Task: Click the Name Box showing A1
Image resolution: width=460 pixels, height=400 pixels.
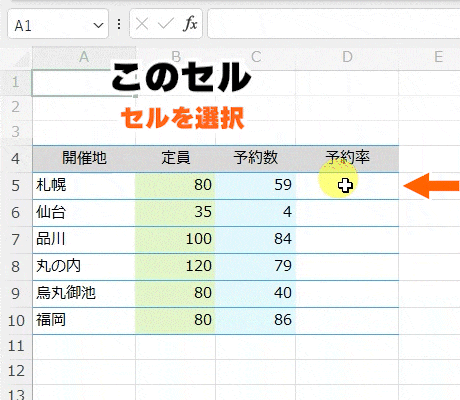Action: click(x=58, y=24)
